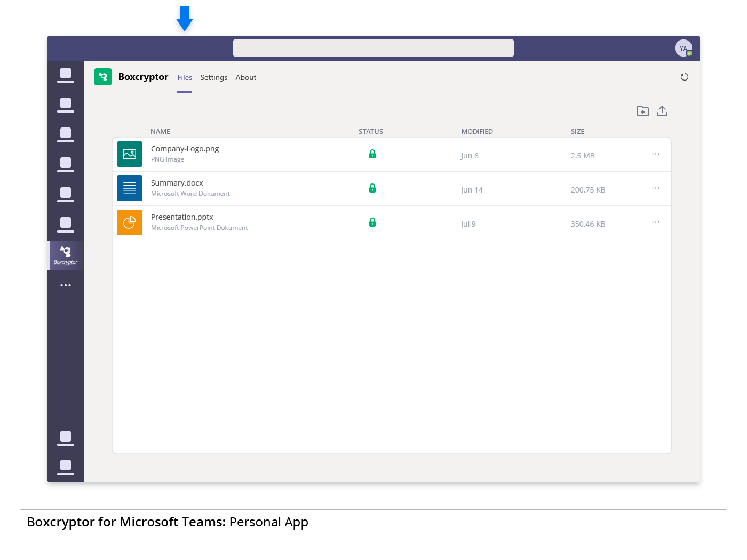Create a new folder
Viewport: 747px width, 560px height.
[643, 111]
